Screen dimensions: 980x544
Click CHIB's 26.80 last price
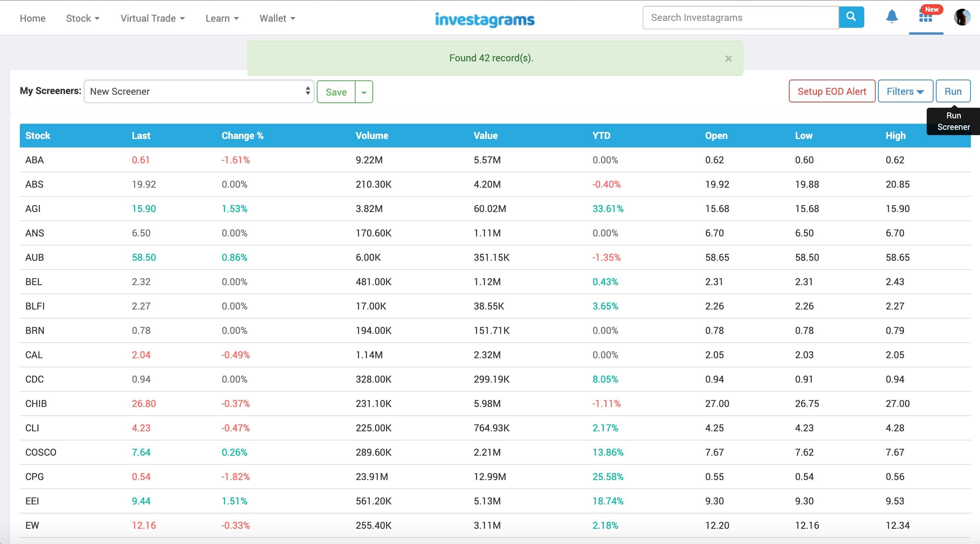point(144,404)
